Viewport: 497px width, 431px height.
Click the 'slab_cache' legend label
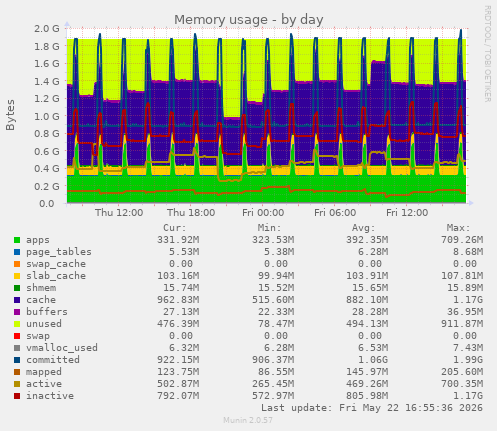56,276
